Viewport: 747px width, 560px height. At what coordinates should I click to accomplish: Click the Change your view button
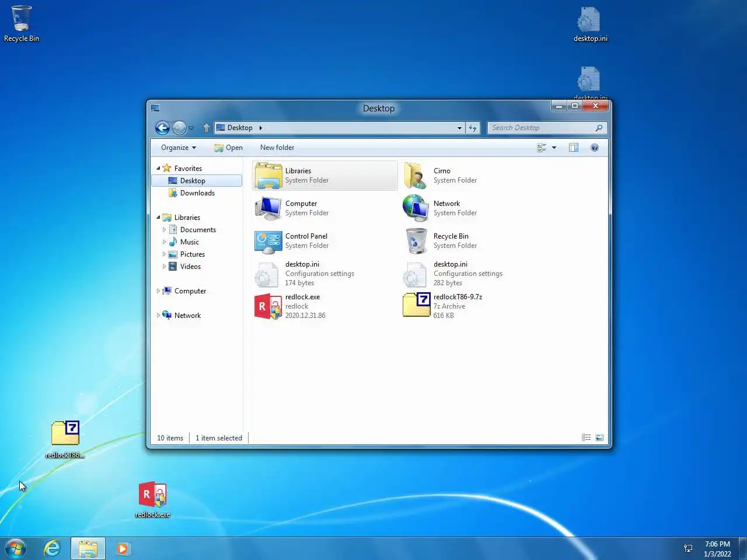[542, 148]
